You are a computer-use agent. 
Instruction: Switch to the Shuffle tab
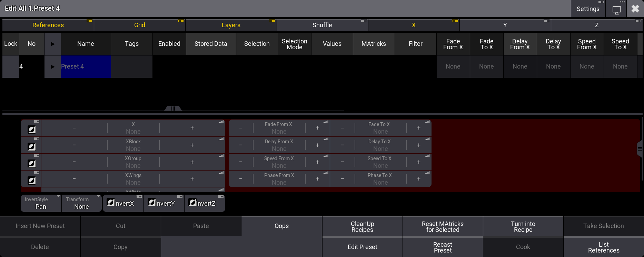coord(322,25)
